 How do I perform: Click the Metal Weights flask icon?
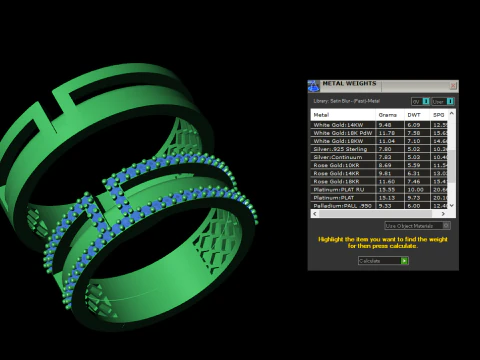[x=313, y=86]
